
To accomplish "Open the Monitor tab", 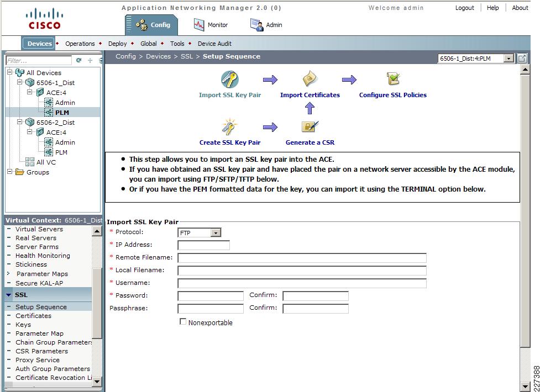I will 211,25.
